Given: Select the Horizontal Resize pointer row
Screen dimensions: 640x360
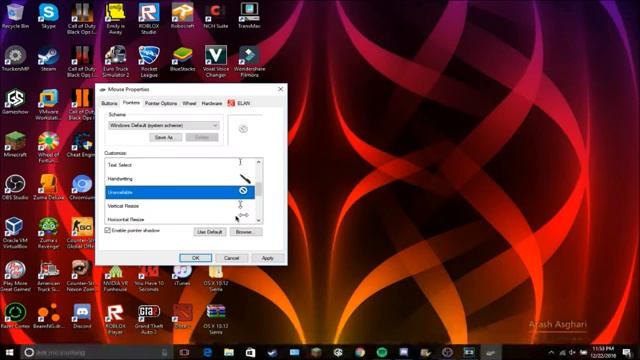Looking at the screenshot, I should pyautogui.click(x=180, y=219).
